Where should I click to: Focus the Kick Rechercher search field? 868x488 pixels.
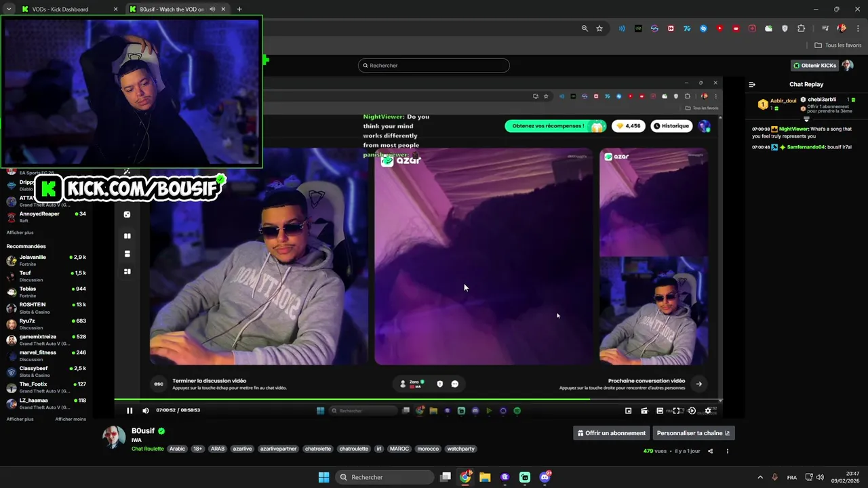434,66
